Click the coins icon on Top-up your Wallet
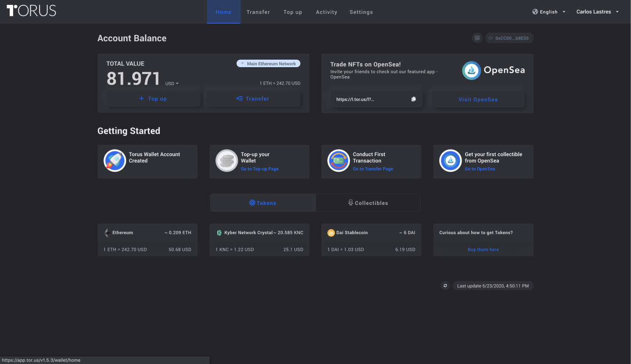Viewport: 631px width, 364px height. tap(227, 161)
